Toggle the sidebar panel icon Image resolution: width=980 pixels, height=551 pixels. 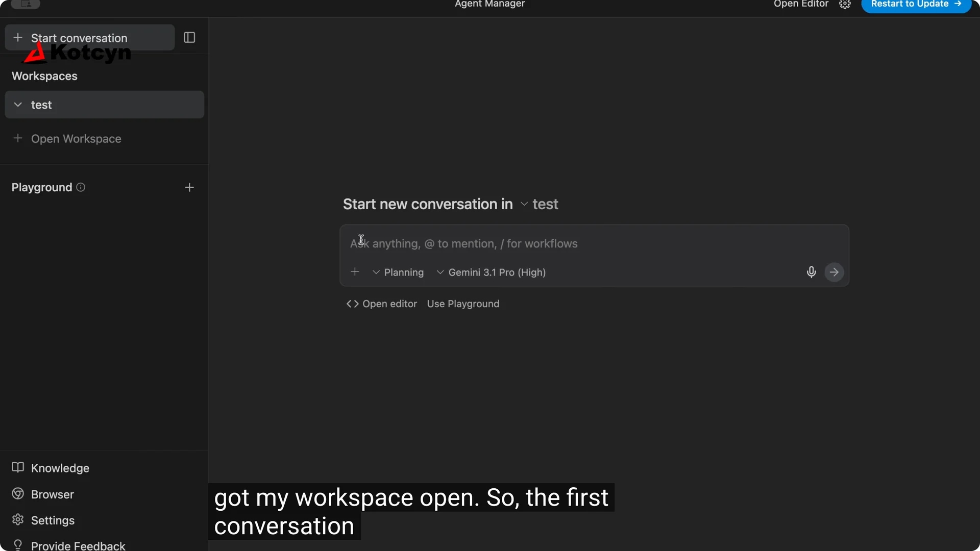[189, 38]
